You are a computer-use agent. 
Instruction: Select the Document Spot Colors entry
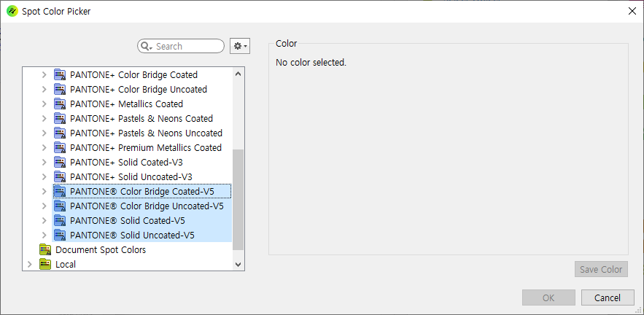pos(101,249)
